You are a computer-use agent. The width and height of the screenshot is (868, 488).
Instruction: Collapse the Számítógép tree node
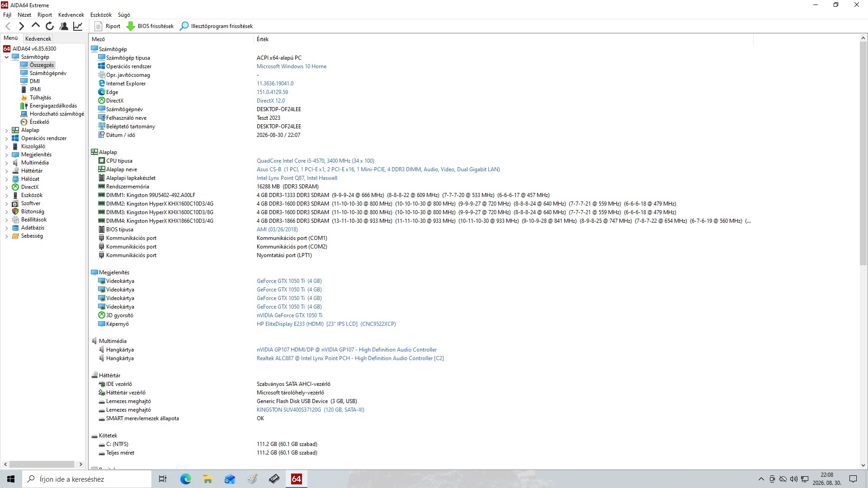(x=6, y=57)
